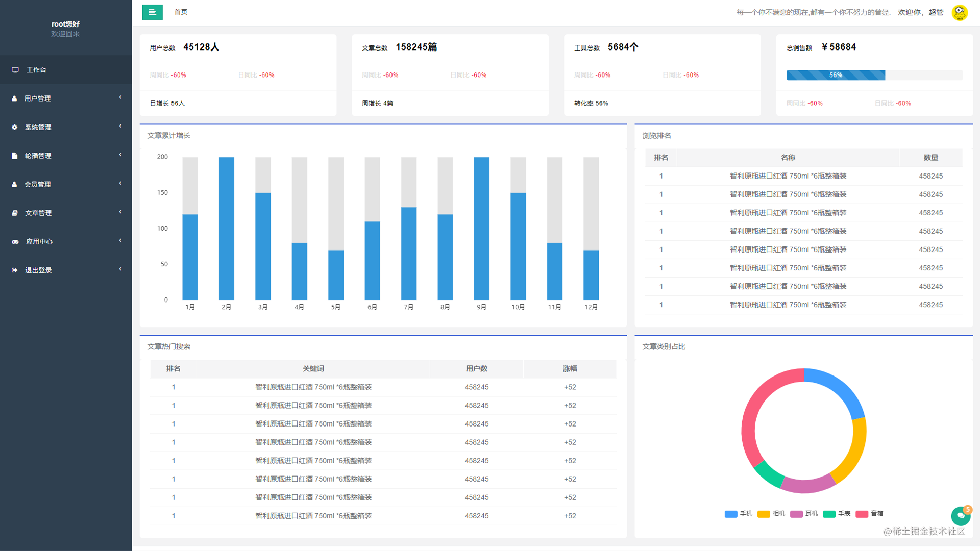The height and width of the screenshot is (551, 980).
Task: Select the 工作台 sidebar menu item
Action: [36, 70]
